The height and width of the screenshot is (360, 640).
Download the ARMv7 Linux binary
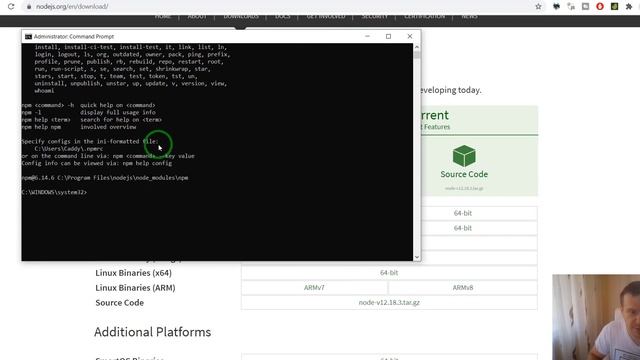(314, 288)
